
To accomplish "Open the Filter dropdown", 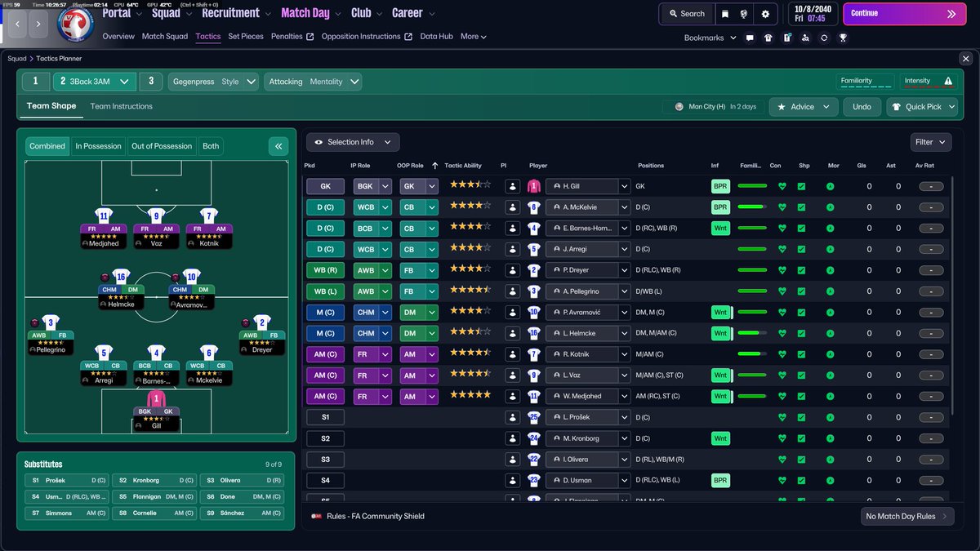I will pyautogui.click(x=931, y=142).
